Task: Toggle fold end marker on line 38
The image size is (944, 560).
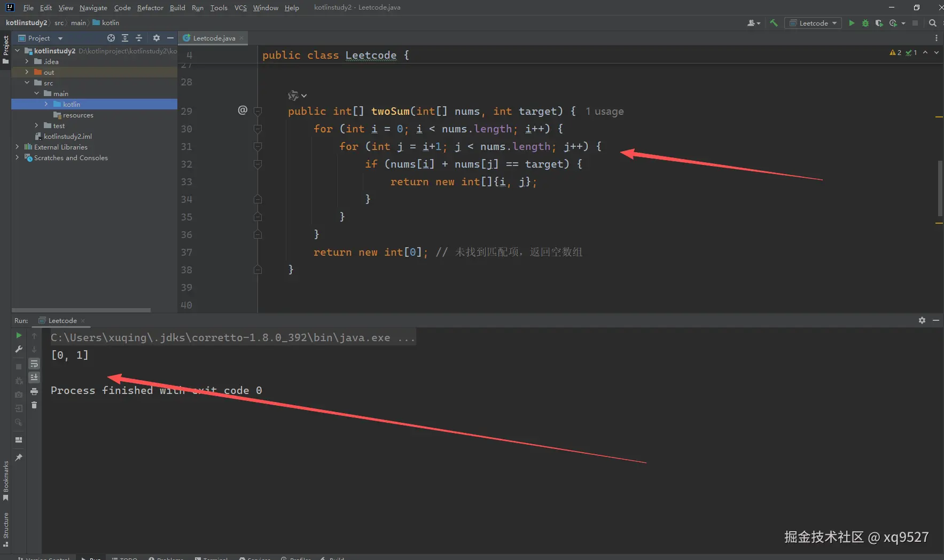Action: pyautogui.click(x=258, y=270)
